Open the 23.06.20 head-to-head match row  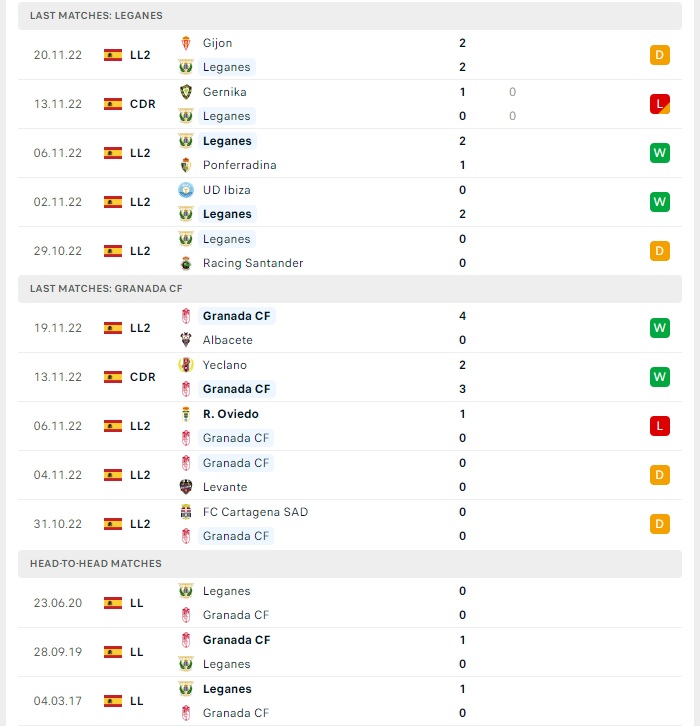pyautogui.click(x=350, y=603)
